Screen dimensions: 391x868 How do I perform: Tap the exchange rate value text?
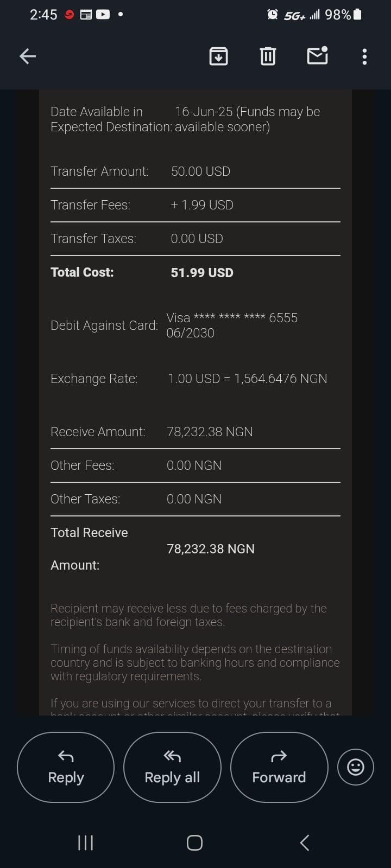tap(248, 379)
